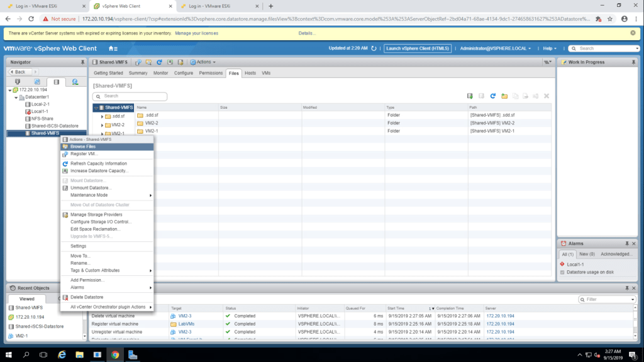The image size is (644, 362).
Task: Click the global refresh icon beside the update time
Action: (x=374, y=48)
